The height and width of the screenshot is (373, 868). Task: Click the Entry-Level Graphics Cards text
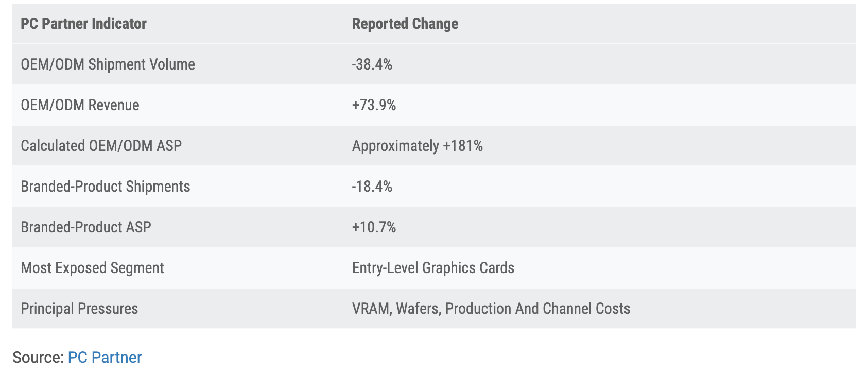(433, 268)
